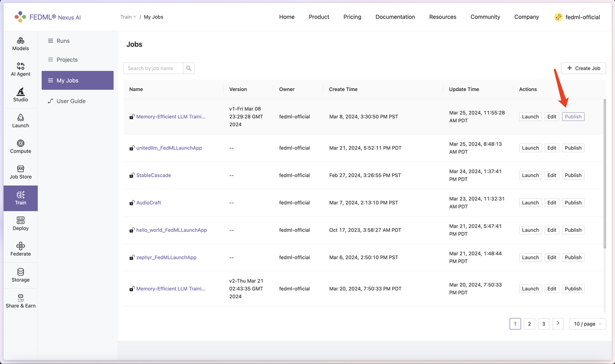615x364 pixels.
Task: Click the fedml-official avatar icon
Action: (558, 17)
